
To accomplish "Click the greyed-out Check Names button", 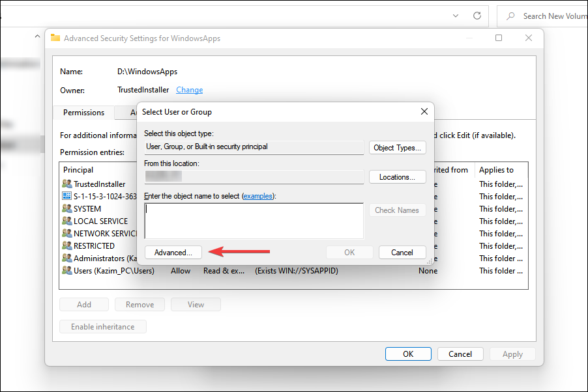I will click(397, 210).
